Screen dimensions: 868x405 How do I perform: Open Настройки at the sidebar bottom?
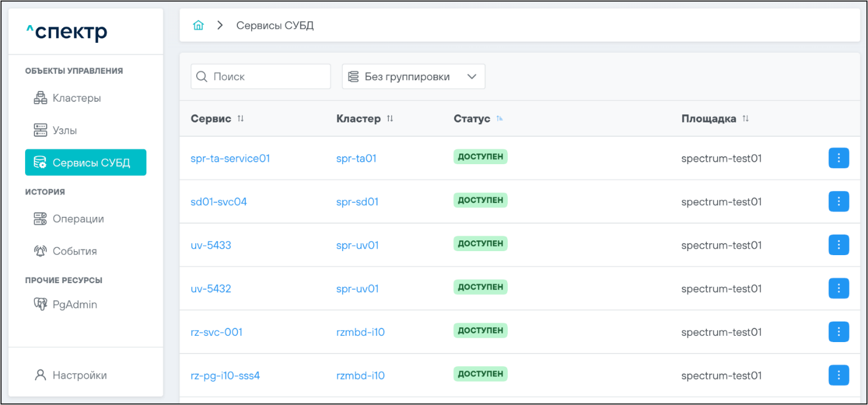pos(79,376)
